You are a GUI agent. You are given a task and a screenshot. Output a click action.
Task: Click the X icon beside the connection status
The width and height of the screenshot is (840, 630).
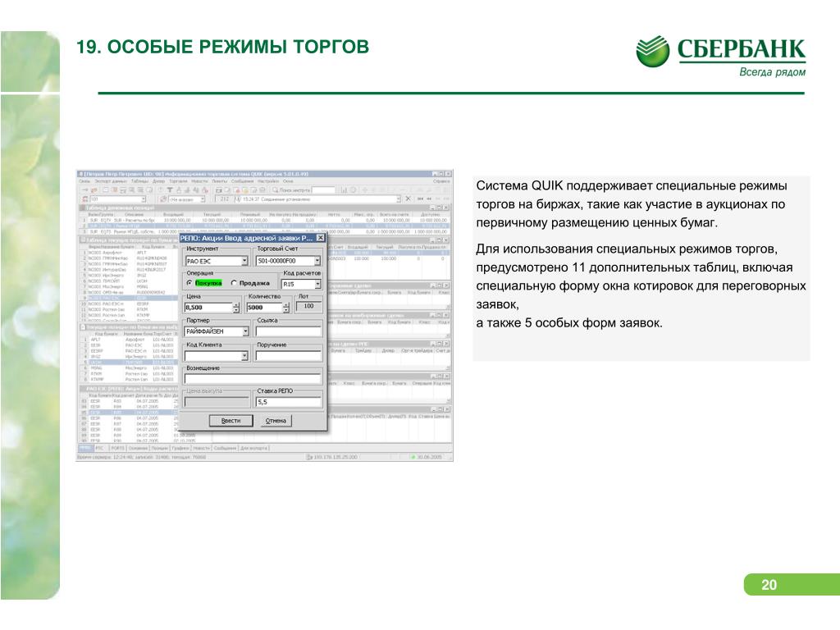point(409,199)
